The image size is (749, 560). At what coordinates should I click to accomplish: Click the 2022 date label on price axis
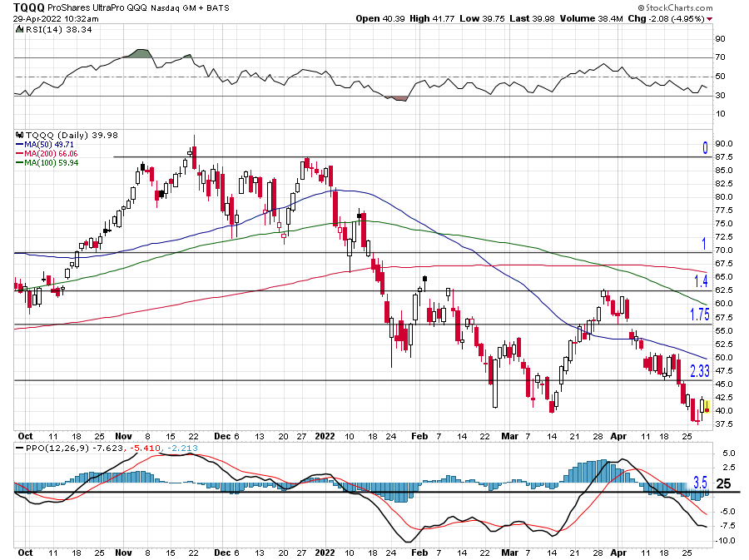pyautogui.click(x=325, y=436)
